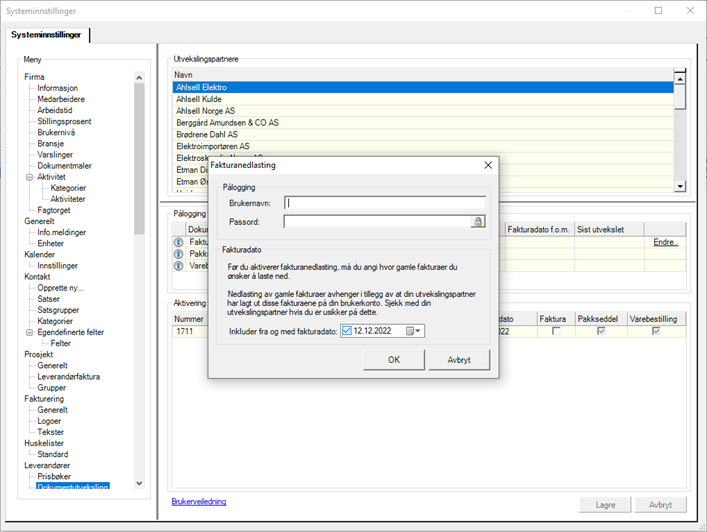Viewport: 707px width, 532px height.
Task: Open Stillingsprosent in the menu tree
Action: 64,121
